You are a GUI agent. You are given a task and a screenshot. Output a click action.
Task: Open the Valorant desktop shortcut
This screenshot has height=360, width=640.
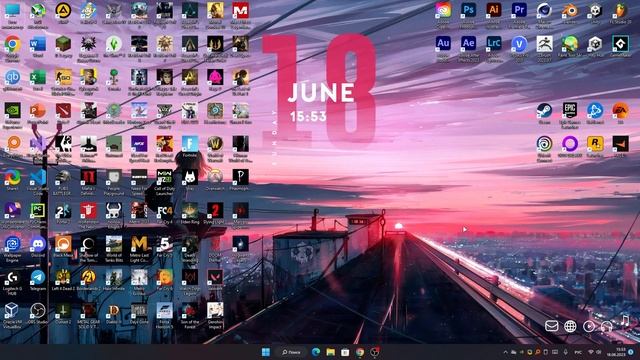pos(215,278)
